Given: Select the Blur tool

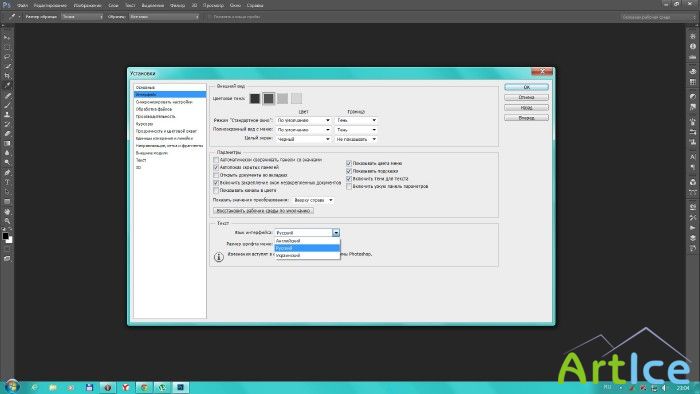Looking at the screenshot, I should pos(7,153).
